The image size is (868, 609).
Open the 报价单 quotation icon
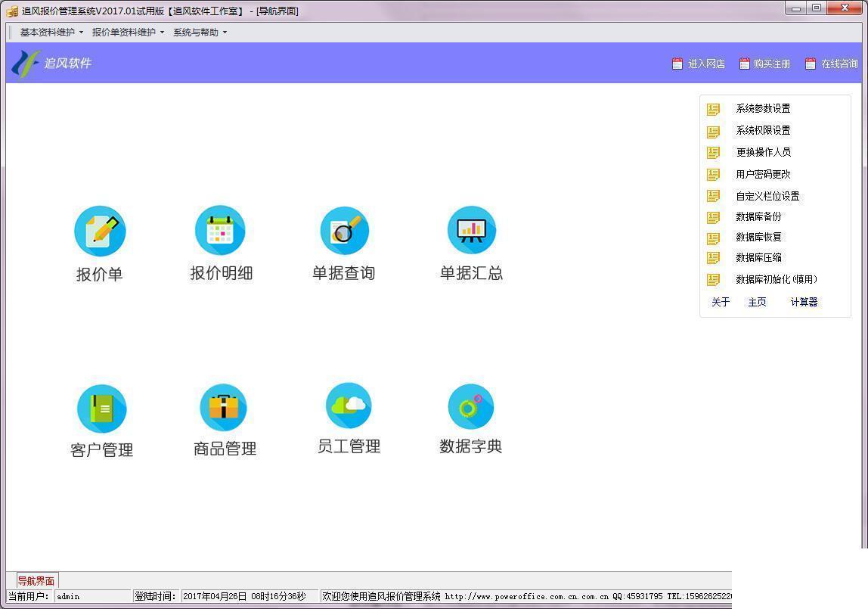(101, 231)
